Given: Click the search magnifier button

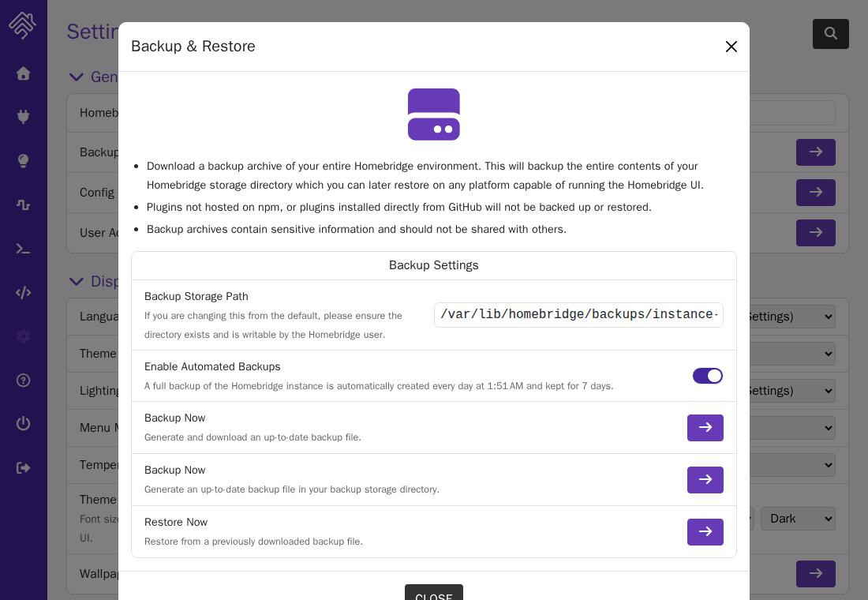Looking at the screenshot, I should pyautogui.click(x=830, y=33).
